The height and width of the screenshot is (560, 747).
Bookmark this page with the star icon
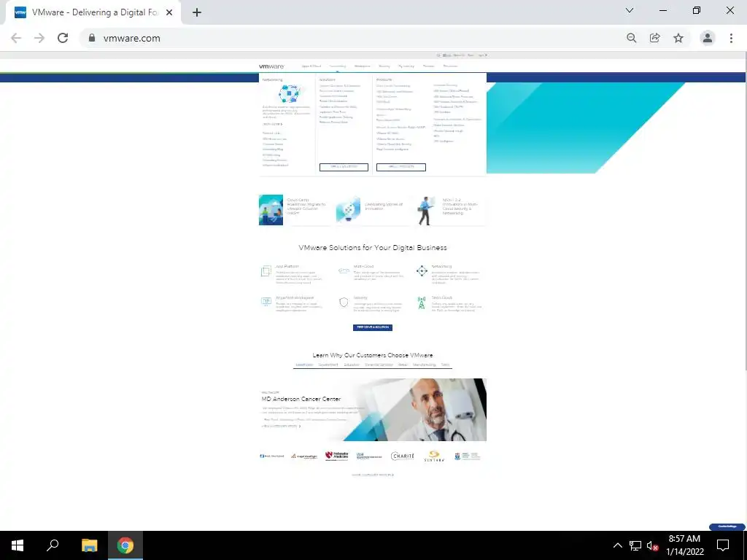point(678,38)
